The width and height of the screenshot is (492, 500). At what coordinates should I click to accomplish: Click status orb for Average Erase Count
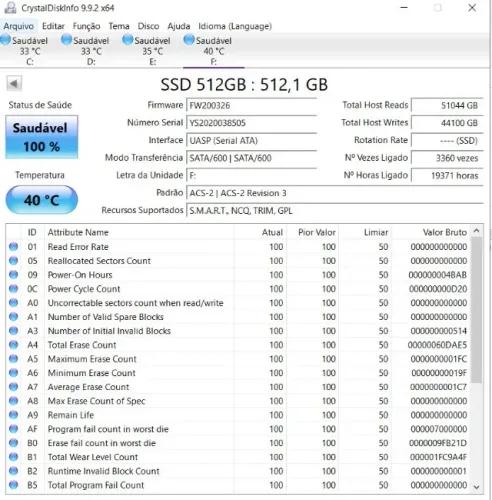tap(13, 387)
